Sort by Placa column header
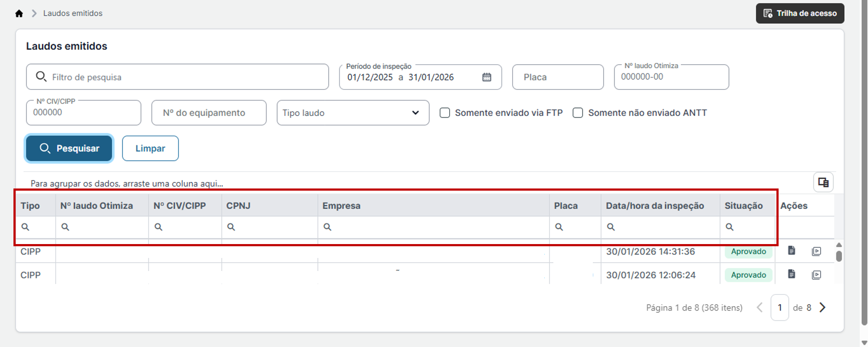This screenshot has height=347, width=868. [x=575, y=205]
